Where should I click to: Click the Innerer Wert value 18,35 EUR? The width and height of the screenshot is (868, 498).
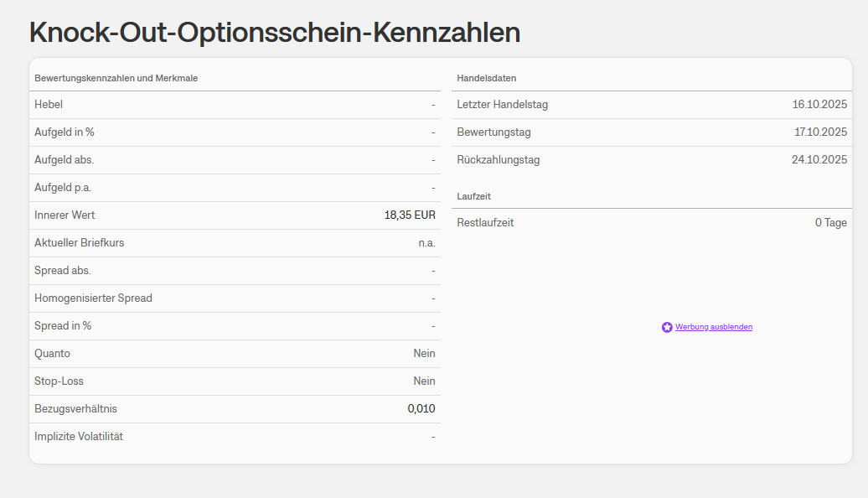click(x=410, y=215)
